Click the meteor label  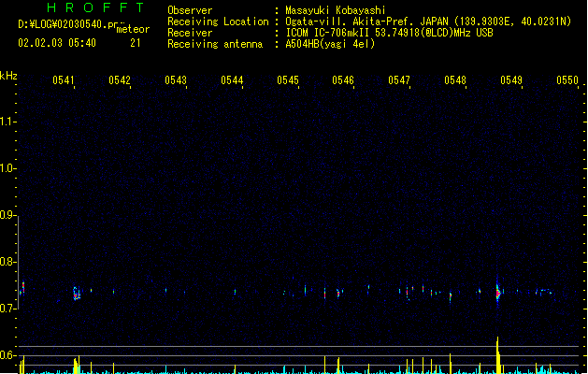pos(133,29)
